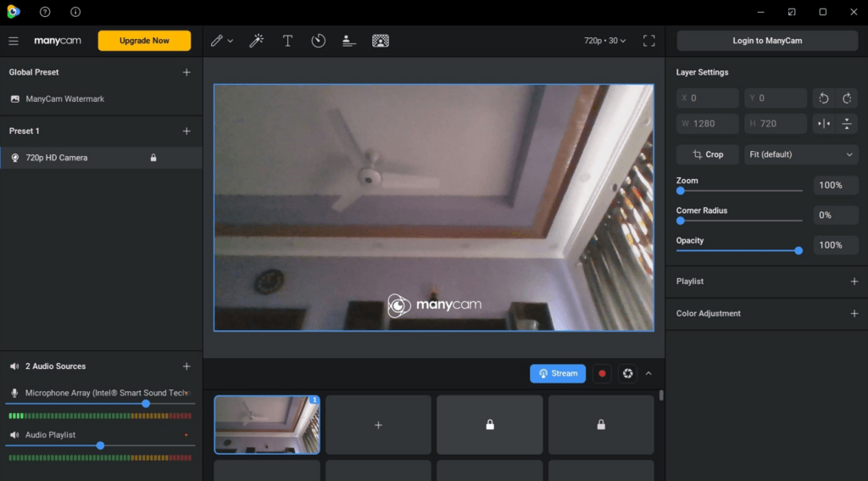Mute all via 2 Audio Sources speaker icon
The height and width of the screenshot is (481, 868).
click(14, 366)
